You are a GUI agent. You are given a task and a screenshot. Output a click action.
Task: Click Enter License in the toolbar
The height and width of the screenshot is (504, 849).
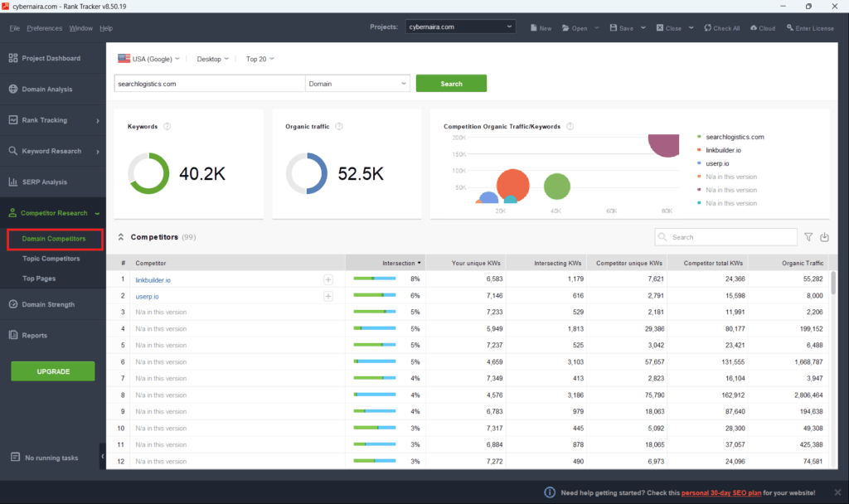click(x=810, y=28)
